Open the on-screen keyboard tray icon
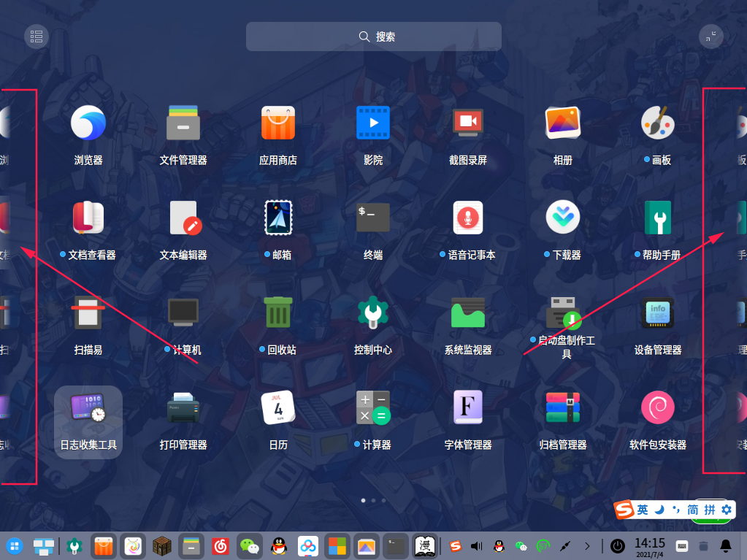747x560 pixels. (682, 546)
